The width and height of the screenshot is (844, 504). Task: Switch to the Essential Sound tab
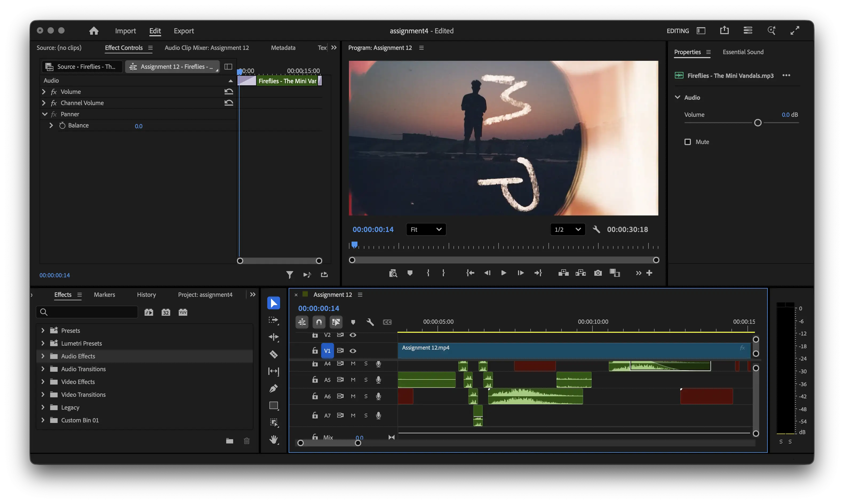click(x=743, y=52)
